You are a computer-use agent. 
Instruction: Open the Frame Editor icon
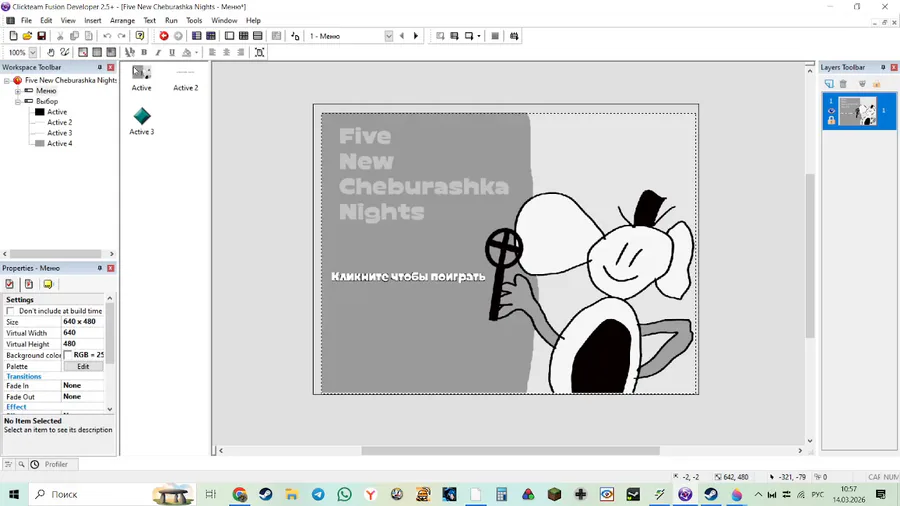[229, 36]
